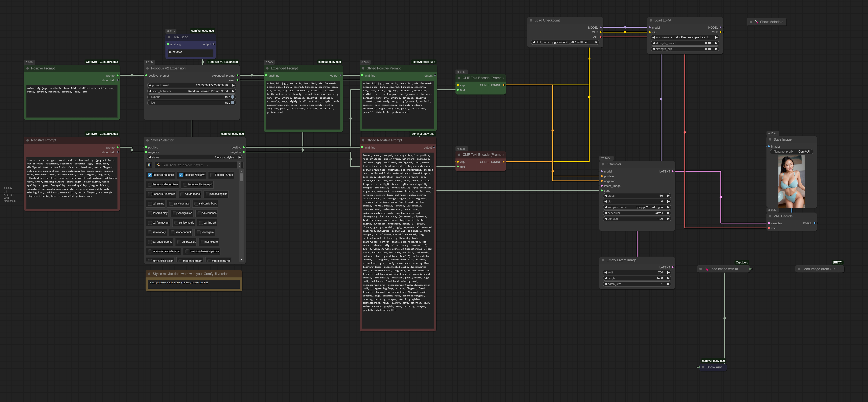Collapse the KSampler node via its title dot
Image resolution: width=868 pixels, height=402 pixels.
(x=603, y=164)
